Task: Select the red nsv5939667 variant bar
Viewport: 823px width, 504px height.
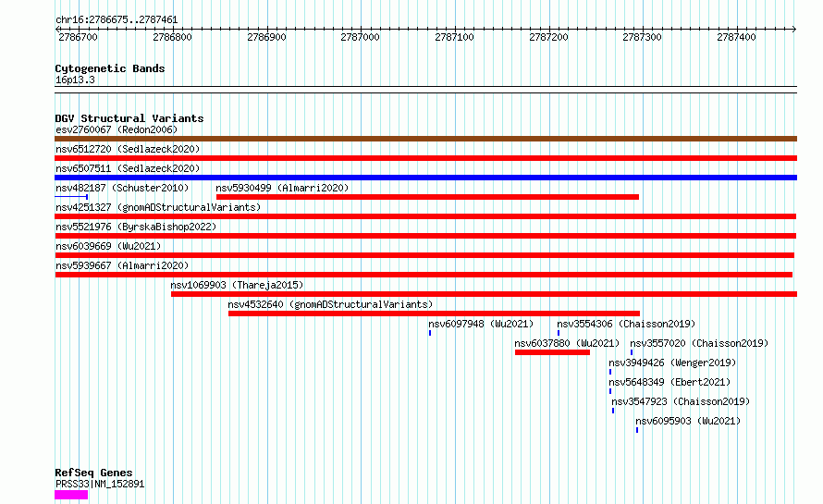Action: coord(424,275)
